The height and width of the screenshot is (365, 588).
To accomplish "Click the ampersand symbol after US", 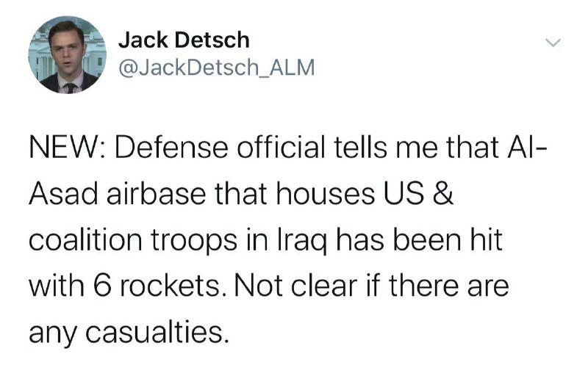I will [443, 193].
